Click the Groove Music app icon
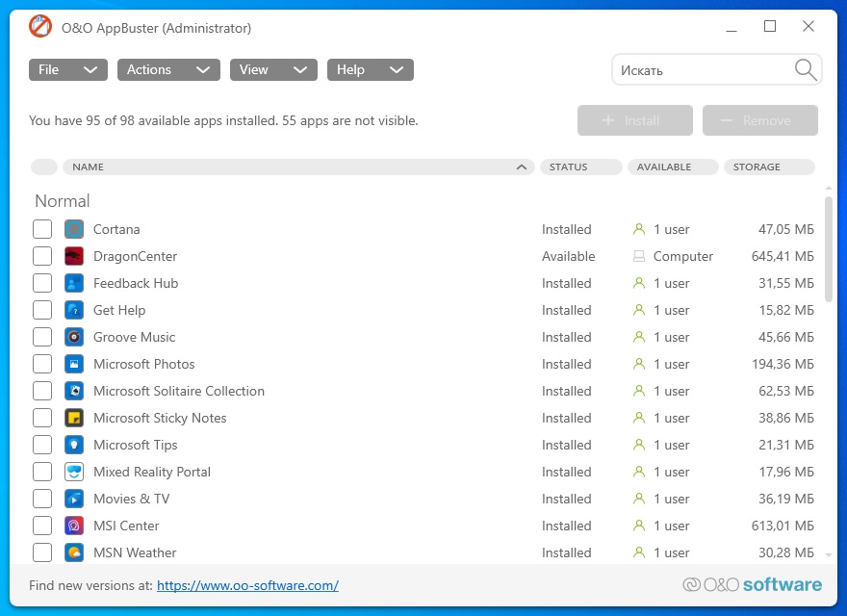The height and width of the screenshot is (616, 847). [x=74, y=337]
